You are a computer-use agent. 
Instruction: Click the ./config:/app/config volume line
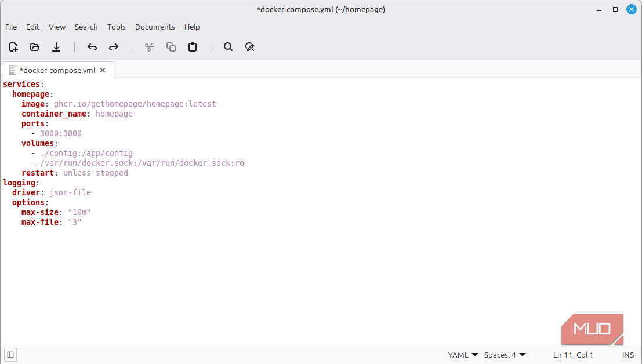click(86, 153)
